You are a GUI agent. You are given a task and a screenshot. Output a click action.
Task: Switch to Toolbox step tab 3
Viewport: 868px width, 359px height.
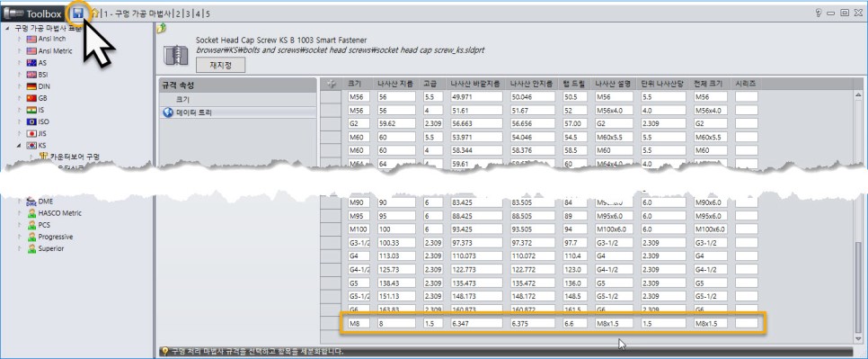pyautogui.click(x=188, y=13)
